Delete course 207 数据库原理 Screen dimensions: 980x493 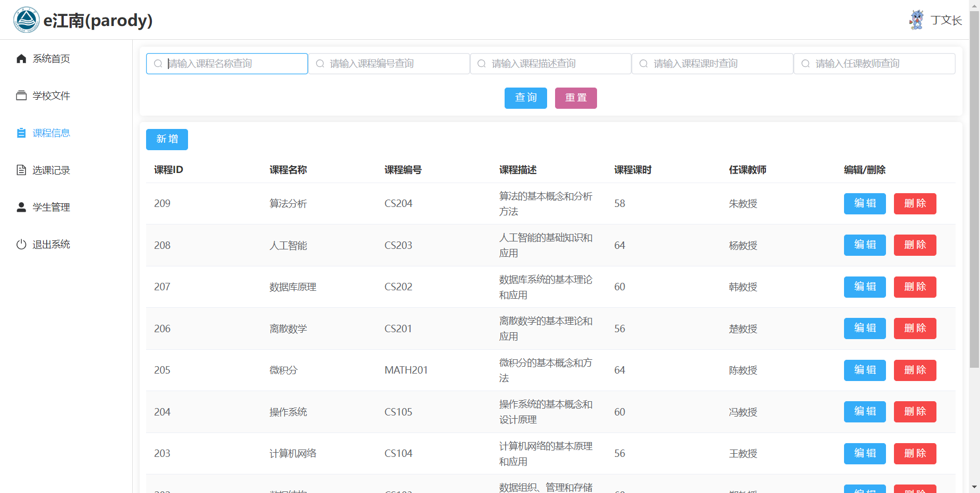915,287
